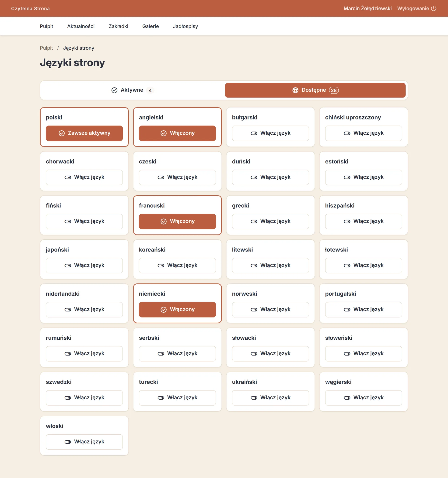
Task: Open Jadłospisy in navigation
Action: coord(185,26)
